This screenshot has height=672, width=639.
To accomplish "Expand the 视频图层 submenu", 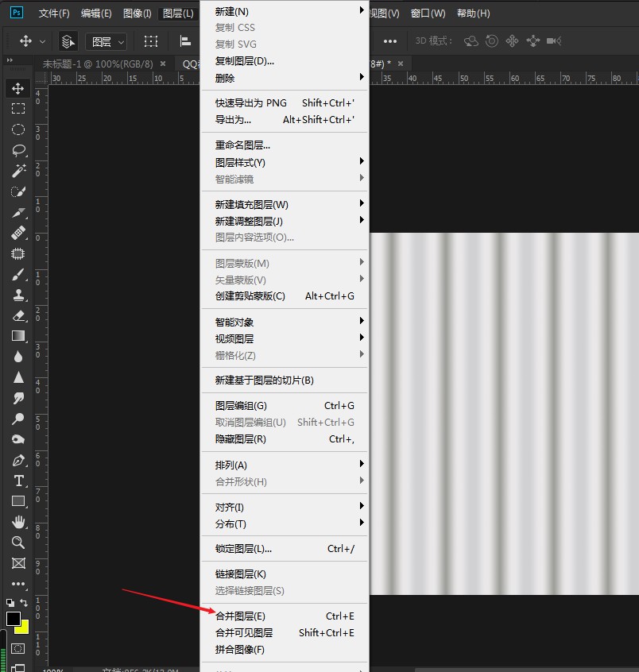I will tap(285, 338).
